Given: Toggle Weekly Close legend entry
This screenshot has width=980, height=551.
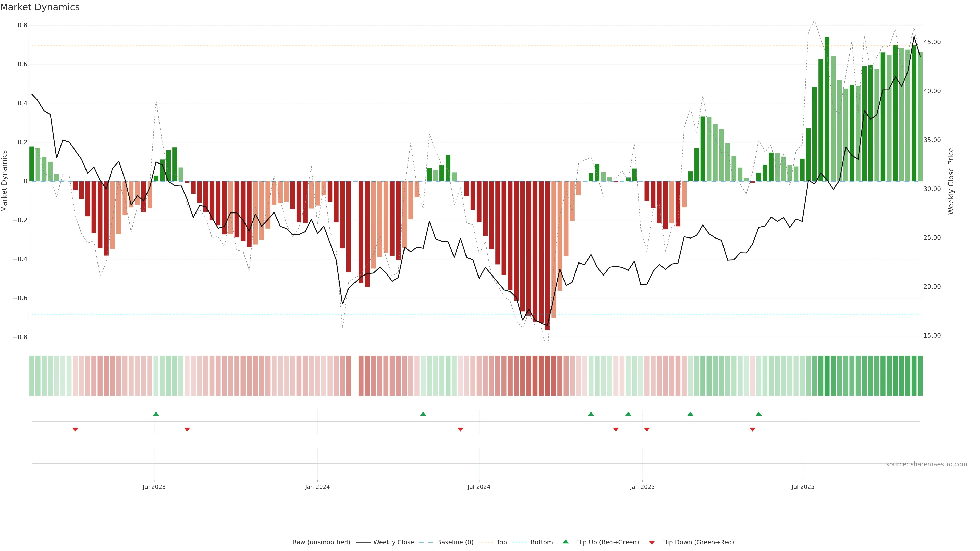Looking at the screenshot, I should coord(393,542).
